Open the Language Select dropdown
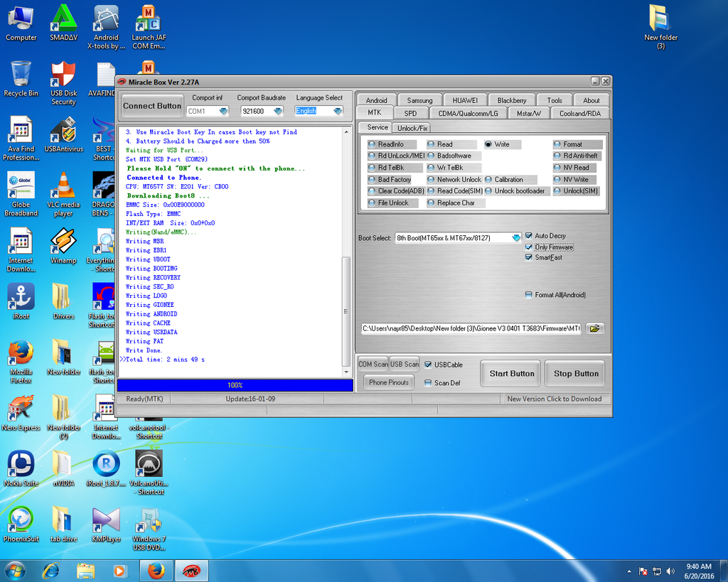Image resolution: width=728 pixels, height=582 pixels. (x=337, y=111)
